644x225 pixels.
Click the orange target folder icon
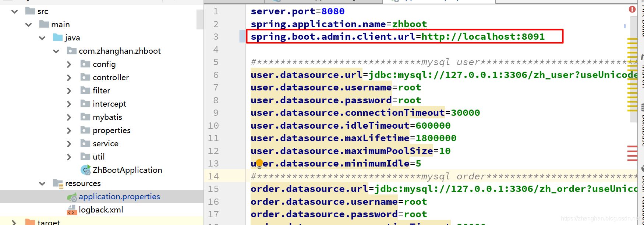click(30, 222)
